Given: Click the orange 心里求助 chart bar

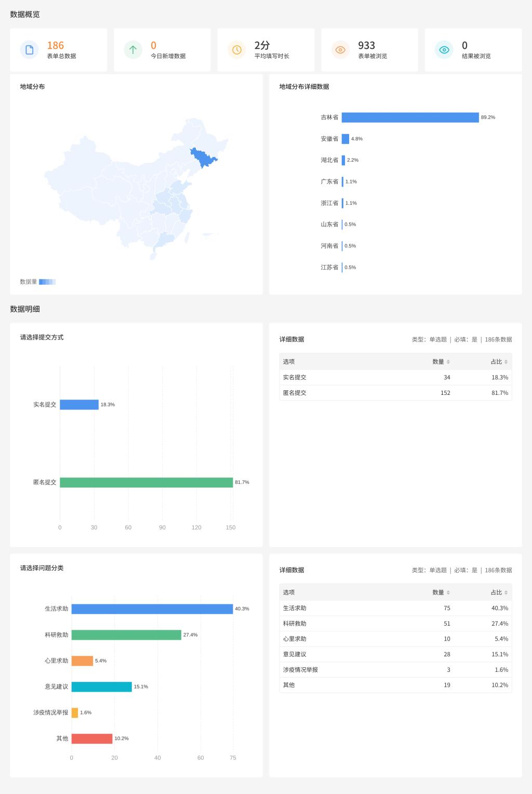Looking at the screenshot, I should pyautogui.click(x=82, y=661).
